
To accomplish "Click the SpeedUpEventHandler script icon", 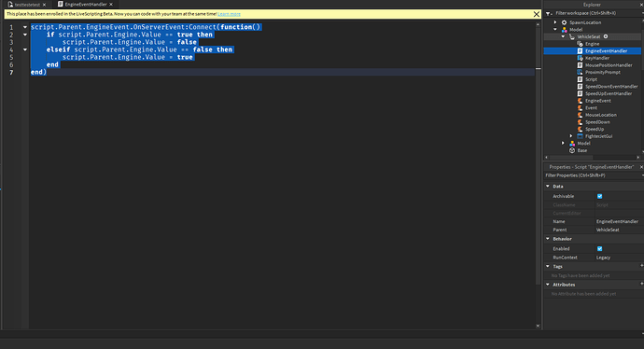I will click(x=580, y=93).
